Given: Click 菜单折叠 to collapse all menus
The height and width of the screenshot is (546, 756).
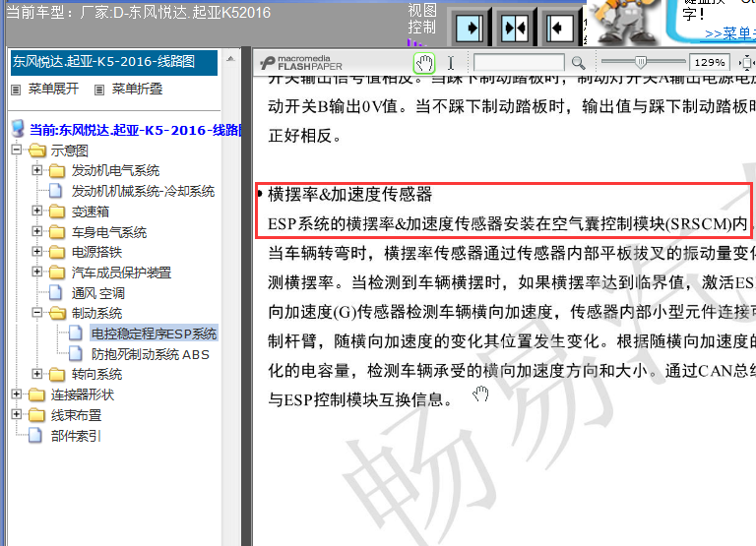Looking at the screenshot, I should pos(137,90).
